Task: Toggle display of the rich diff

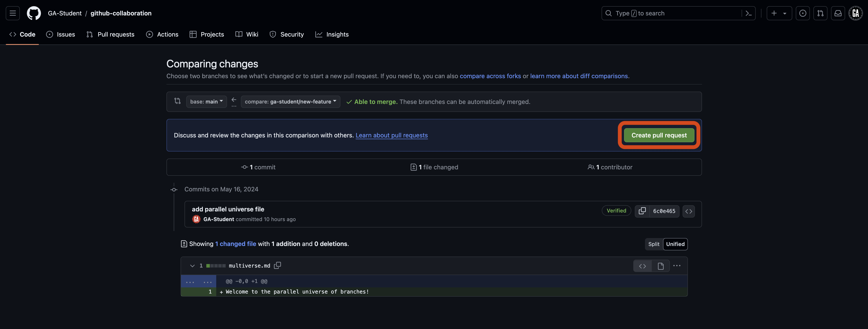Action: point(660,266)
